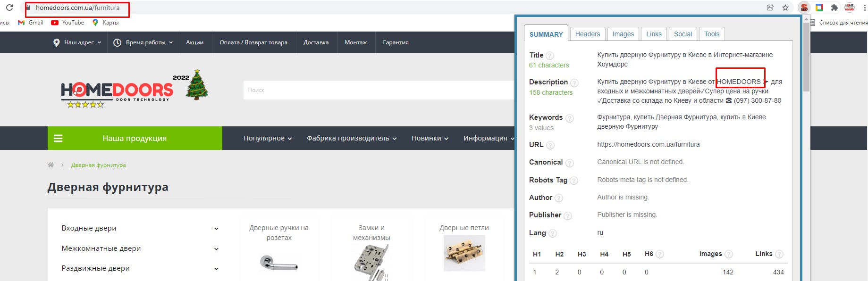Expand the Время работы dropdown
Image resolution: width=868 pixels, height=281 pixels.
pos(143,42)
